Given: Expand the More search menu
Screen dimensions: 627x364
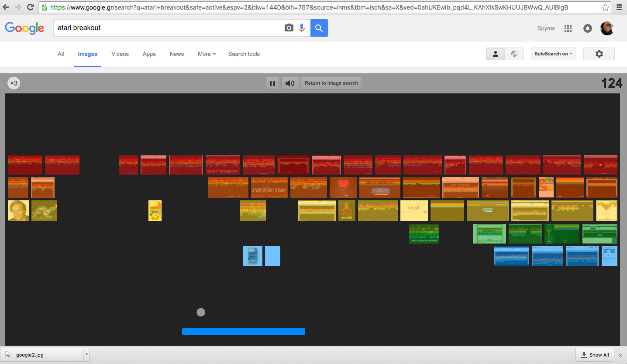Looking at the screenshot, I should [x=207, y=54].
